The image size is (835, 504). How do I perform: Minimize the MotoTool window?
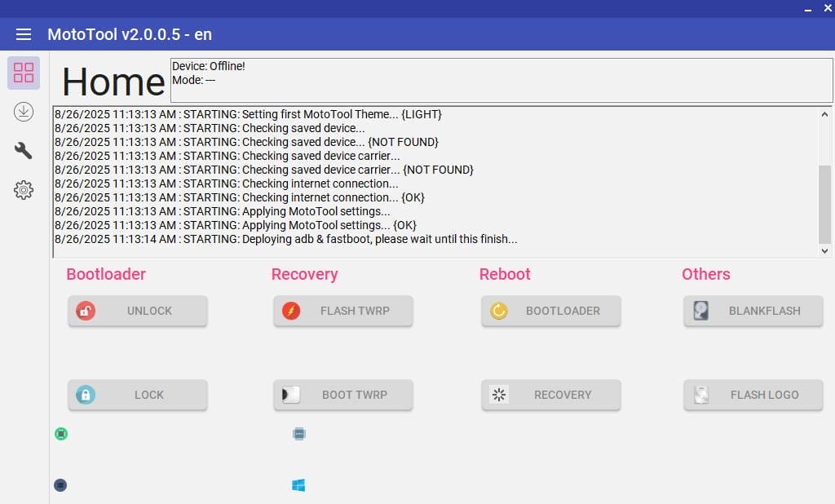click(808, 8)
